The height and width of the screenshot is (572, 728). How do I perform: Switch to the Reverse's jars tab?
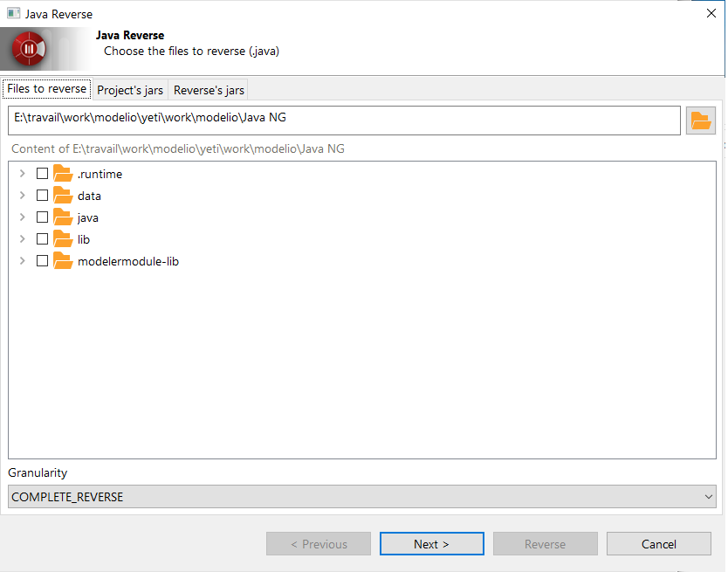point(209,90)
